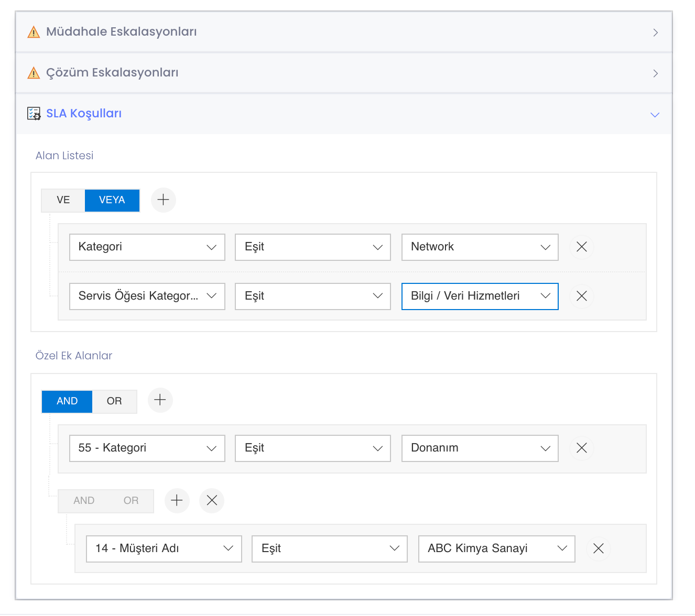
Task: Remove the 55 - Kategori Donanım row
Action: pos(581,448)
